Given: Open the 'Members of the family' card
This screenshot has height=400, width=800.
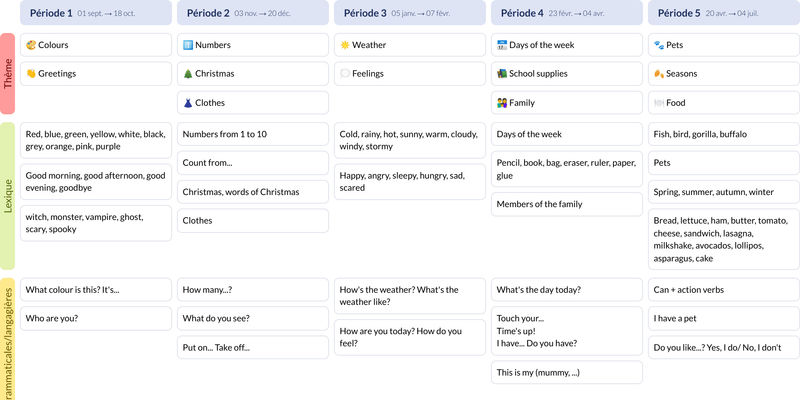Looking at the screenshot, I should click(x=565, y=204).
